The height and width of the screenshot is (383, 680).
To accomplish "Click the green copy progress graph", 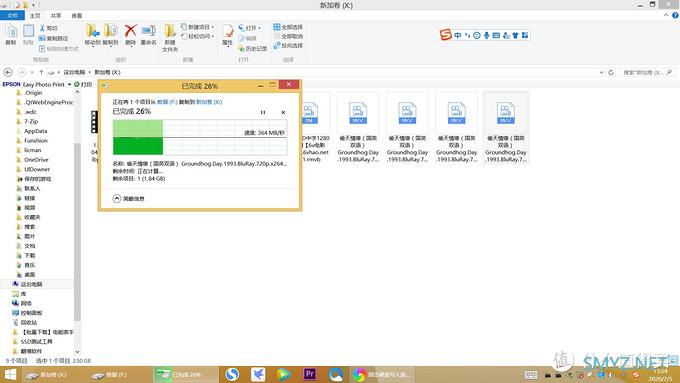I will click(x=199, y=137).
